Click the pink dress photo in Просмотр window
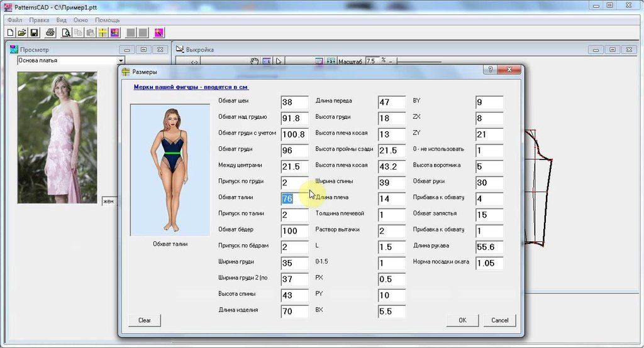The image size is (644, 348). [57, 138]
